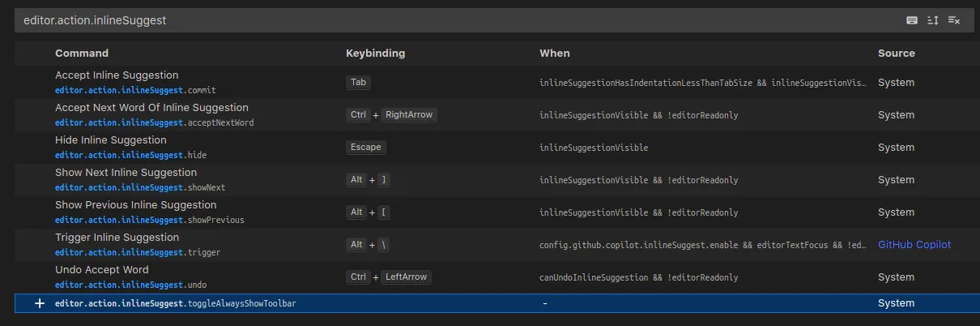Screen dimensions: 980x326
Task: Select Show Next Inline Suggestion row
Action: [126, 173]
